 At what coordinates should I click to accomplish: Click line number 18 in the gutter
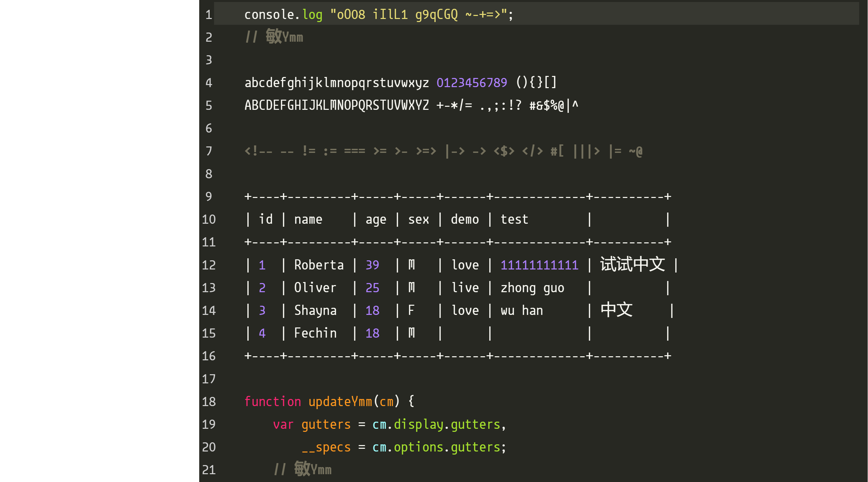(209, 402)
